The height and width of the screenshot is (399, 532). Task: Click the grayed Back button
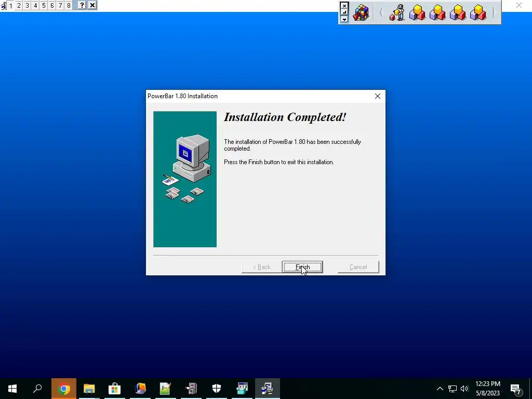(262, 267)
